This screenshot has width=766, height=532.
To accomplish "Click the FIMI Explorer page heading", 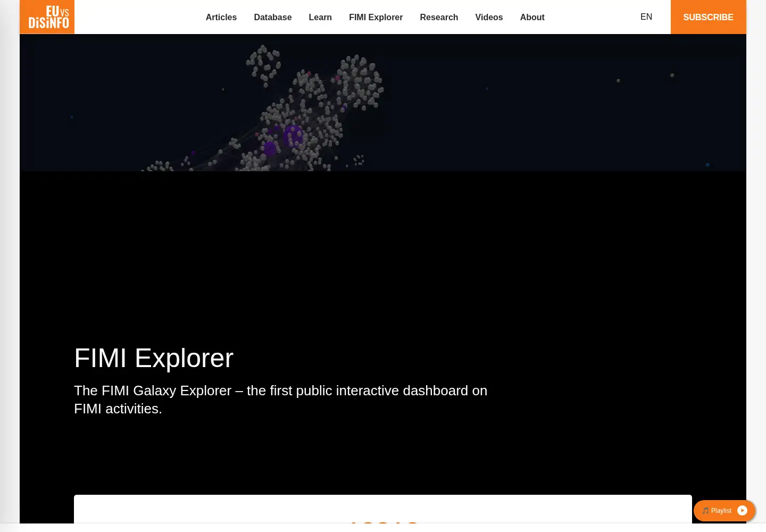I will (x=154, y=358).
